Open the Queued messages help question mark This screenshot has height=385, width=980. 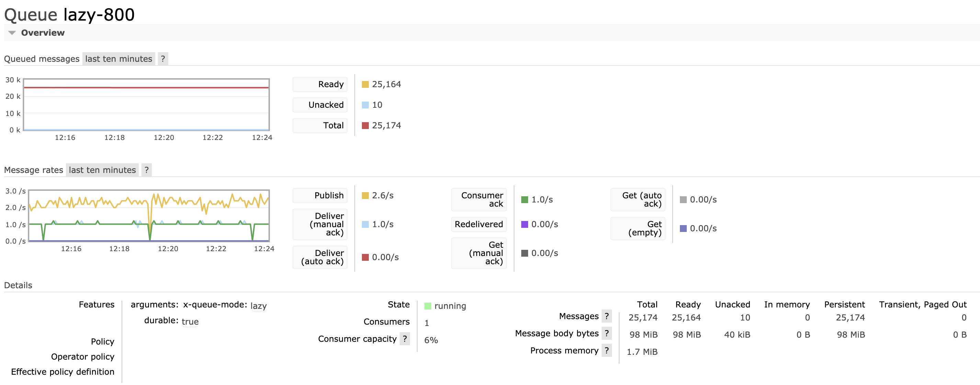pyautogui.click(x=163, y=59)
